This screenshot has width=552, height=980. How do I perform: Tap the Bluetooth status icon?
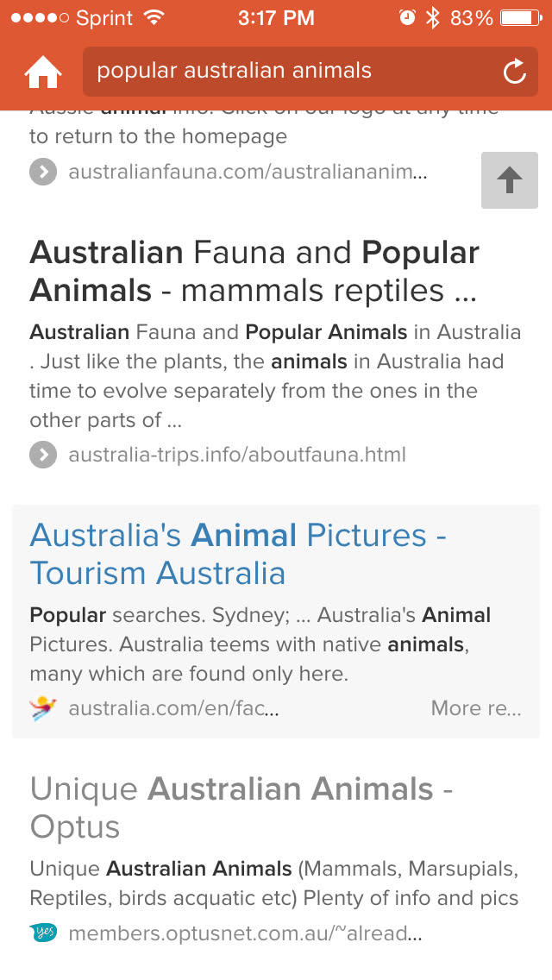pyautogui.click(x=432, y=18)
